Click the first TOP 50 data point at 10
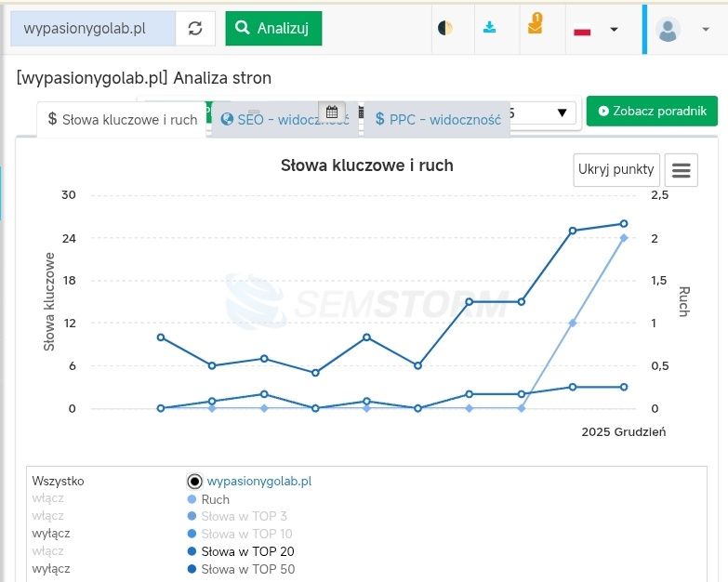The image size is (728, 582). [161, 337]
